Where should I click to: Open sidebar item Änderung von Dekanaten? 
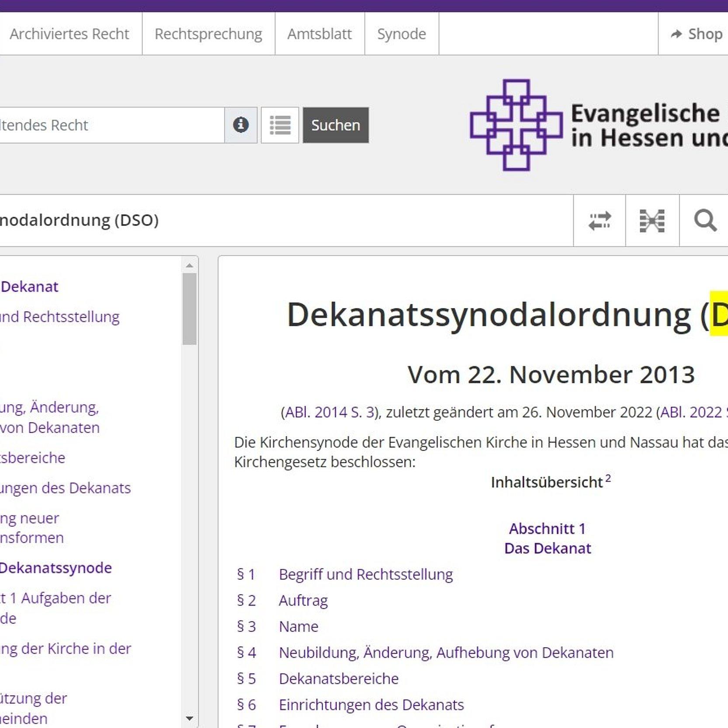(x=50, y=417)
